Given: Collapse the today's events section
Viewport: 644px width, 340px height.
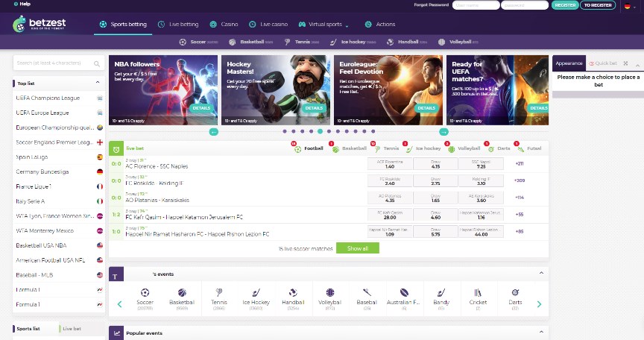Looking at the screenshot, I should click(541, 273).
